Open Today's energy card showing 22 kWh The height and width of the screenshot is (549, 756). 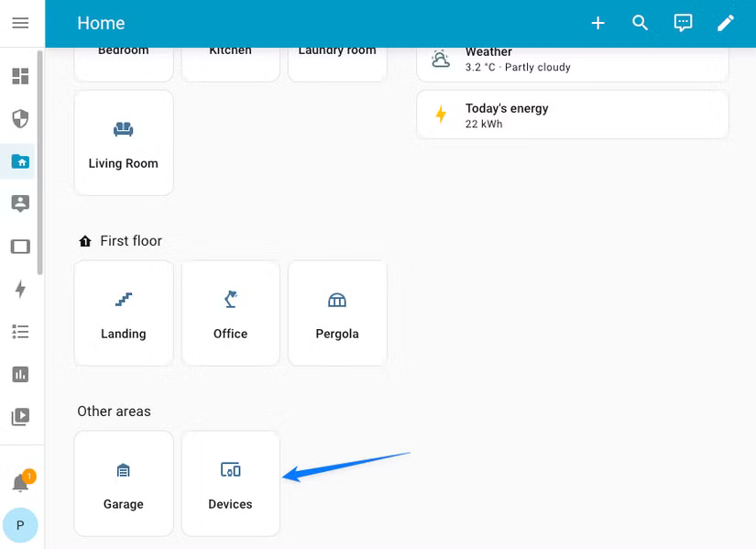pos(572,114)
